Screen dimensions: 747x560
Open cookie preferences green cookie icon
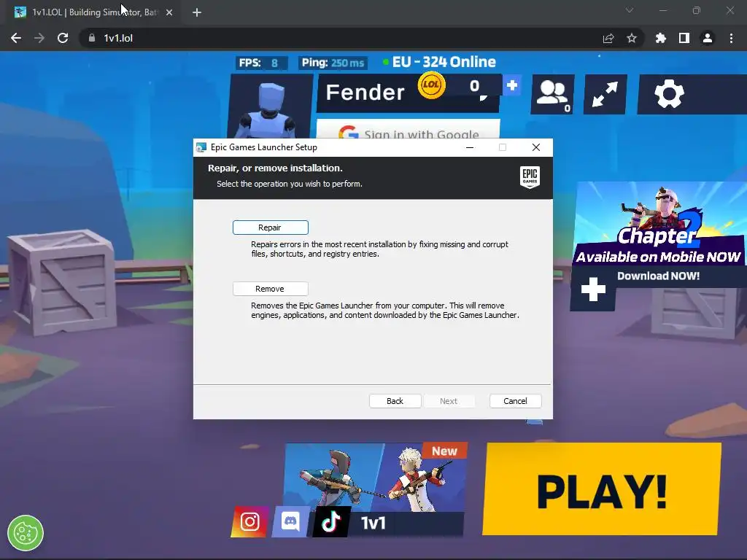click(26, 533)
